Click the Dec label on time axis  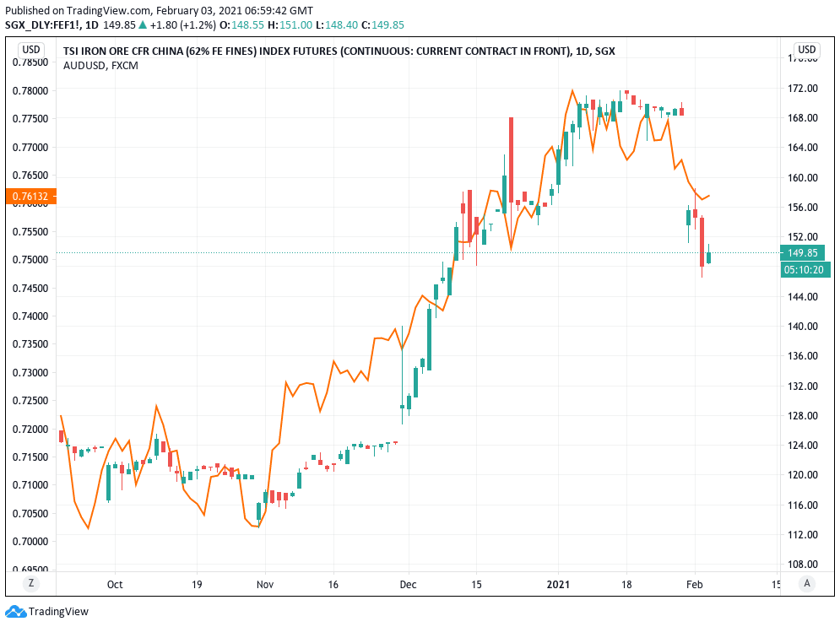(x=408, y=584)
